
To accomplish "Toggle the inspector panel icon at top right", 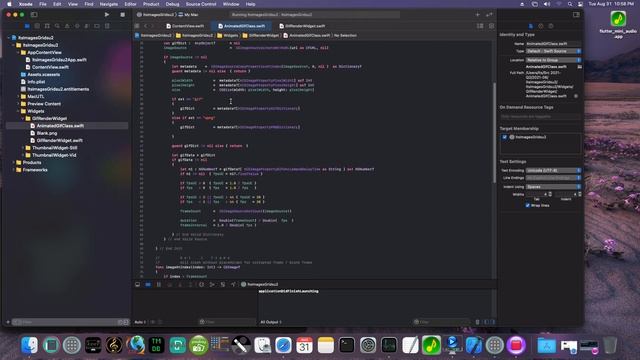I will tap(576, 15).
